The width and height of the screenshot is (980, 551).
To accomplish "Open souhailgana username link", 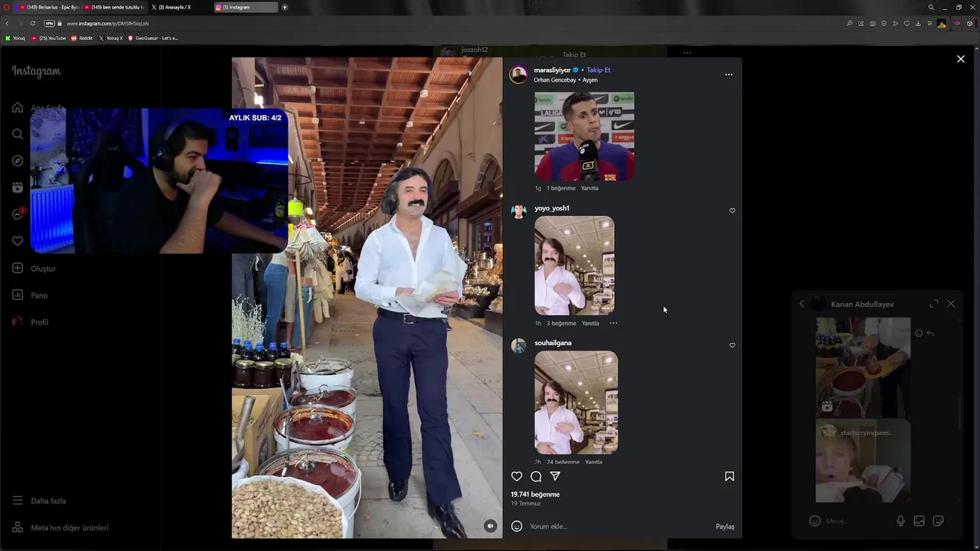I will click(553, 343).
